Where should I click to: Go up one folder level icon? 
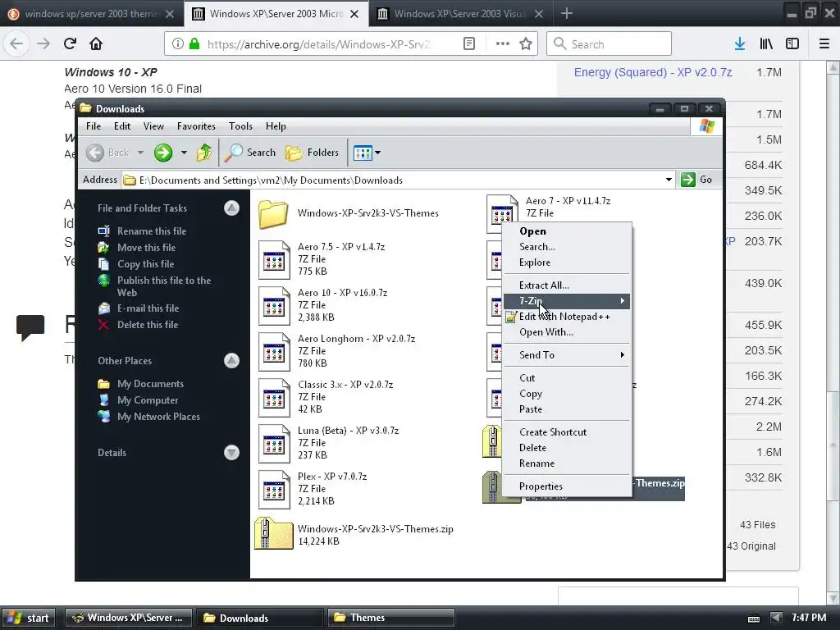[x=204, y=153]
